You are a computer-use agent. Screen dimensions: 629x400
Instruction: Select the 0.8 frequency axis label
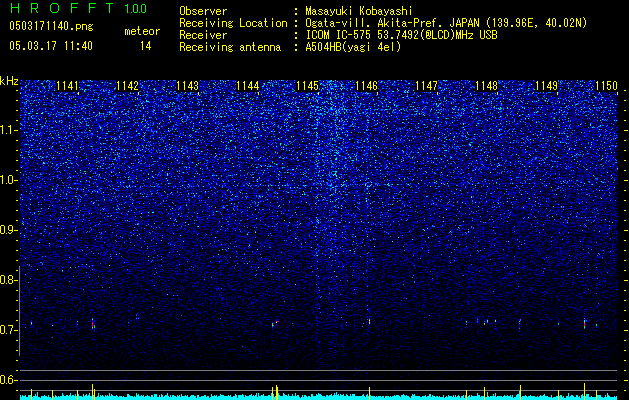[x=9, y=280]
